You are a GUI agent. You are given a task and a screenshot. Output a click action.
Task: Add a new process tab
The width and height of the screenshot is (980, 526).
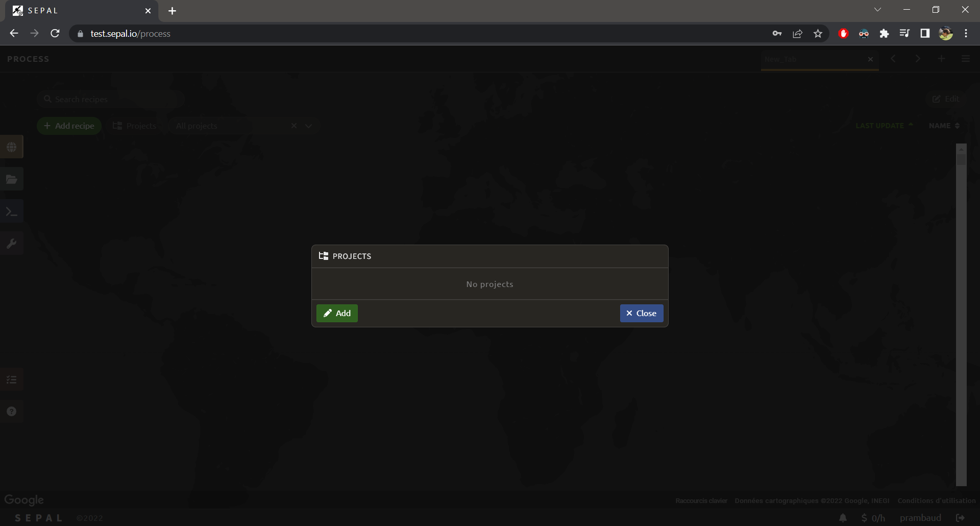[941, 59]
